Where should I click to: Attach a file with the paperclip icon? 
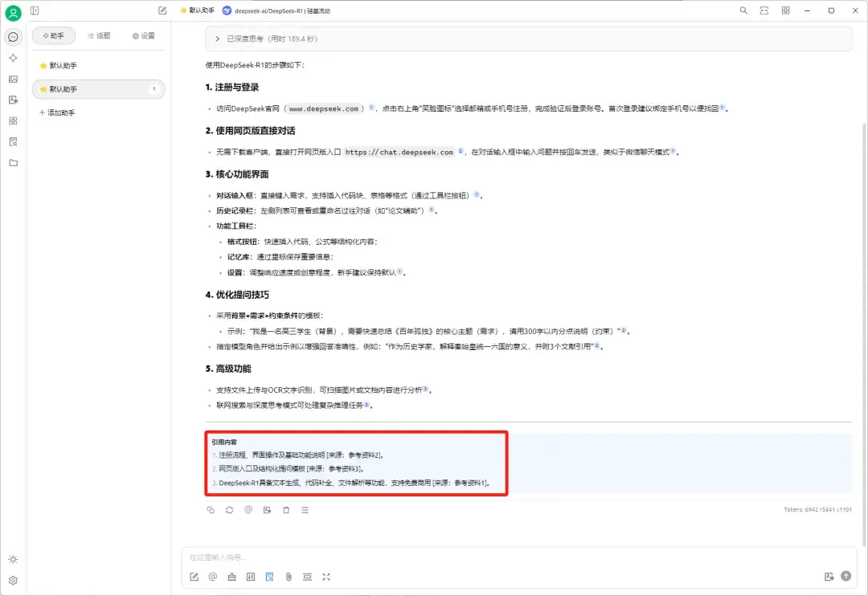[x=289, y=577]
